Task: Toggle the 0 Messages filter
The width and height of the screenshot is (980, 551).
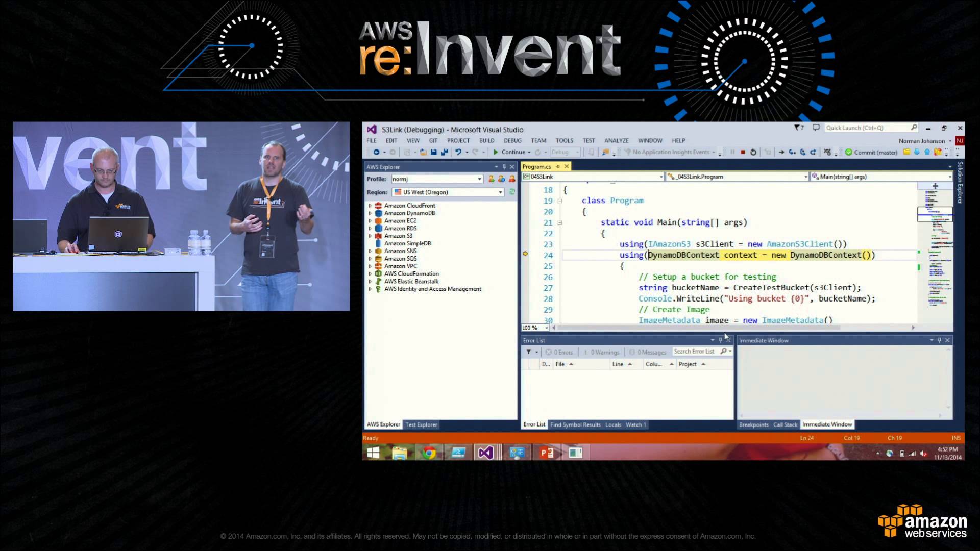Action: tap(648, 352)
